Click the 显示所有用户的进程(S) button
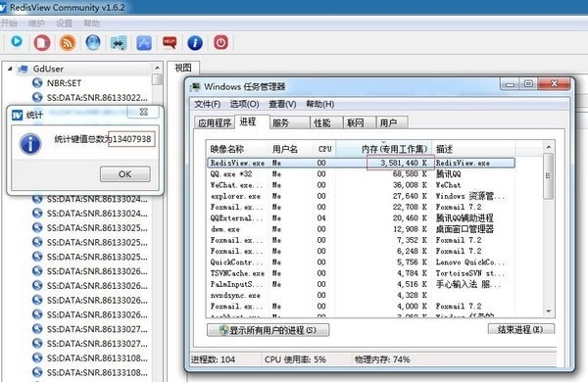Image resolution: width=588 pixels, height=382 pixels. [269, 330]
